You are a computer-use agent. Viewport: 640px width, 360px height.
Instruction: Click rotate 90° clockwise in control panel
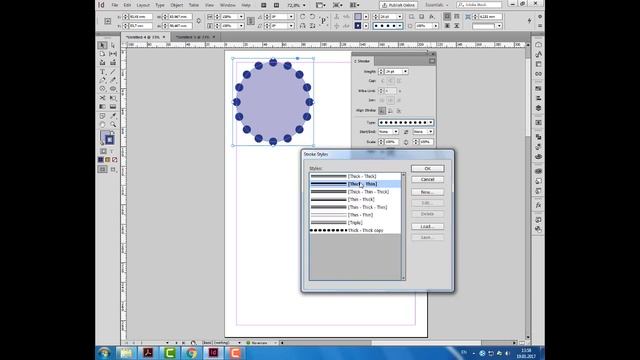(302, 17)
